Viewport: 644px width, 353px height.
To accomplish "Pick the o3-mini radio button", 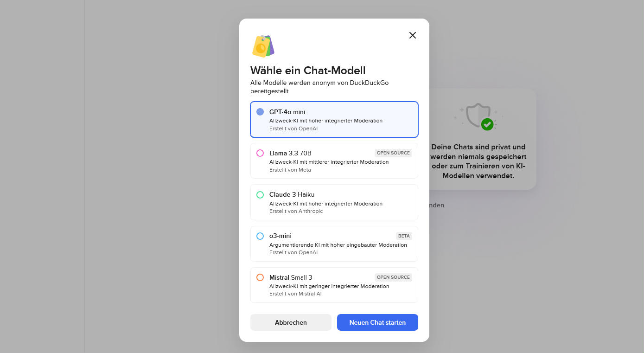I will click(x=260, y=236).
